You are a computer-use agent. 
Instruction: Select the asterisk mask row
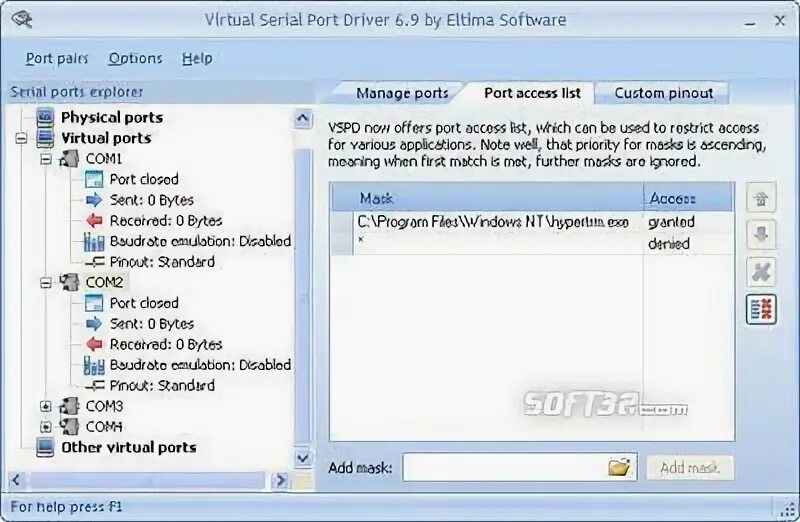pyautogui.click(x=532, y=243)
